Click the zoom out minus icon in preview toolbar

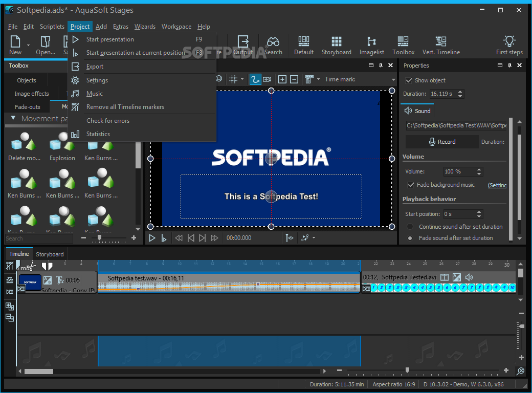[x=294, y=79]
